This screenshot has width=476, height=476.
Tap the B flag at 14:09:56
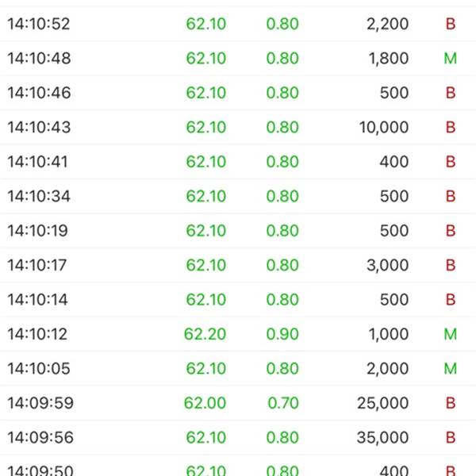(451, 438)
